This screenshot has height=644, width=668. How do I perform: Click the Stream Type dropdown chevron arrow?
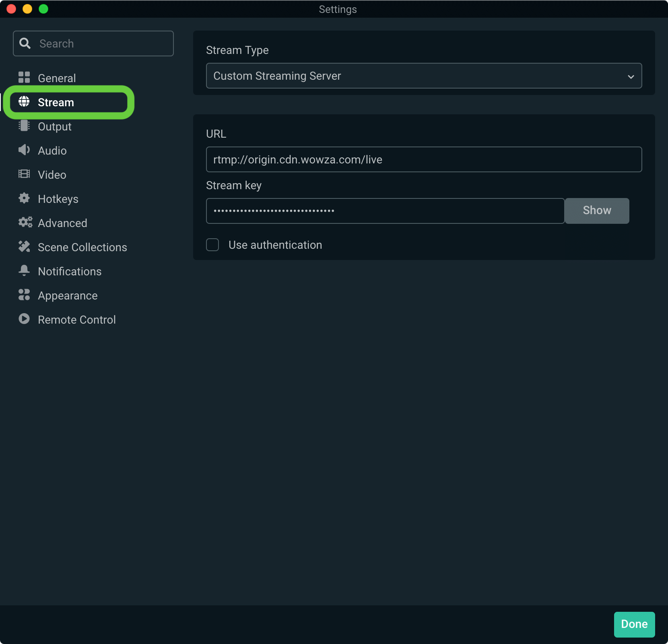(x=631, y=76)
